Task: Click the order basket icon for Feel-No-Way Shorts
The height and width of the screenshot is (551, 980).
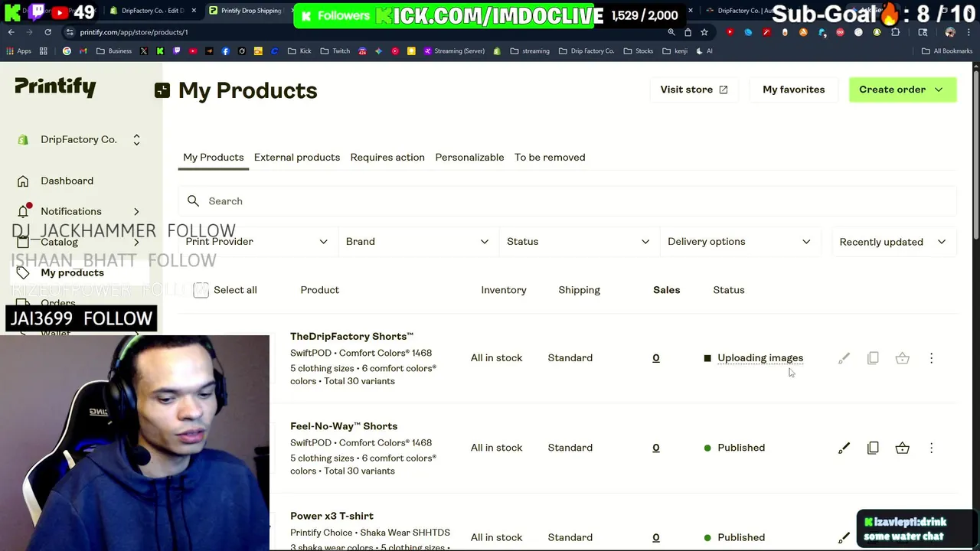Action: coord(903,448)
